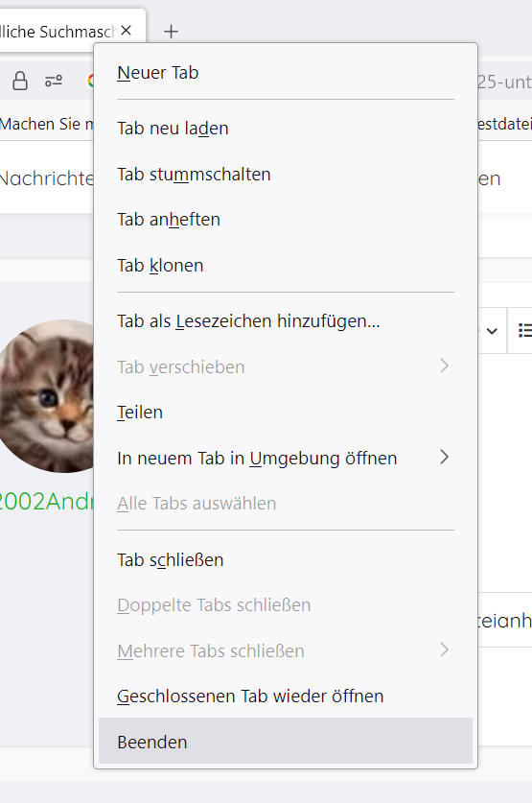Image resolution: width=532 pixels, height=803 pixels.
Task: Click the new tab plus button
Action: (x=171, y=32)
